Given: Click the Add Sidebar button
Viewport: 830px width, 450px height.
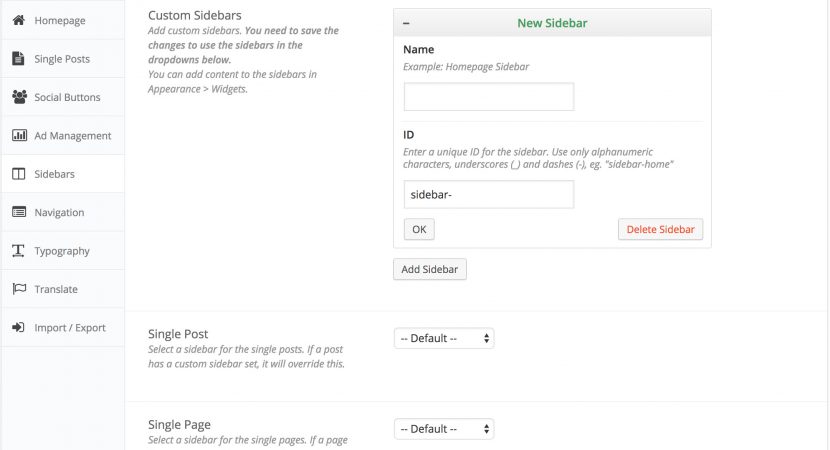Looking at the screenshot, I should 430,269.
